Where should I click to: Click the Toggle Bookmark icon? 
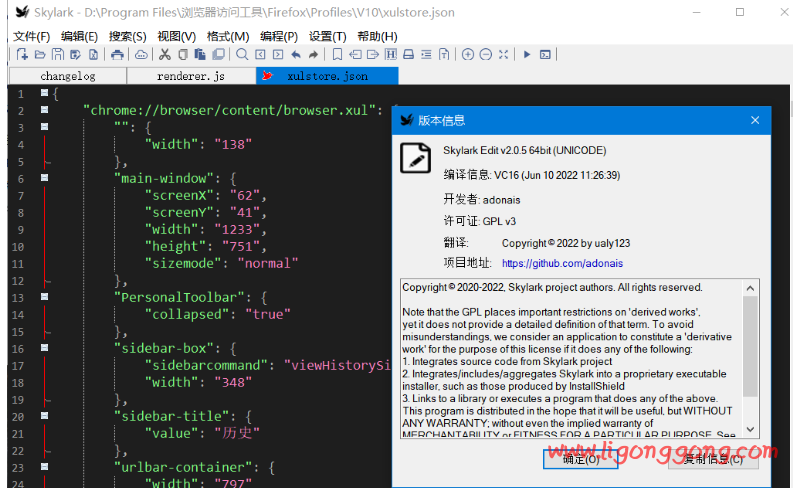[337, 55]
